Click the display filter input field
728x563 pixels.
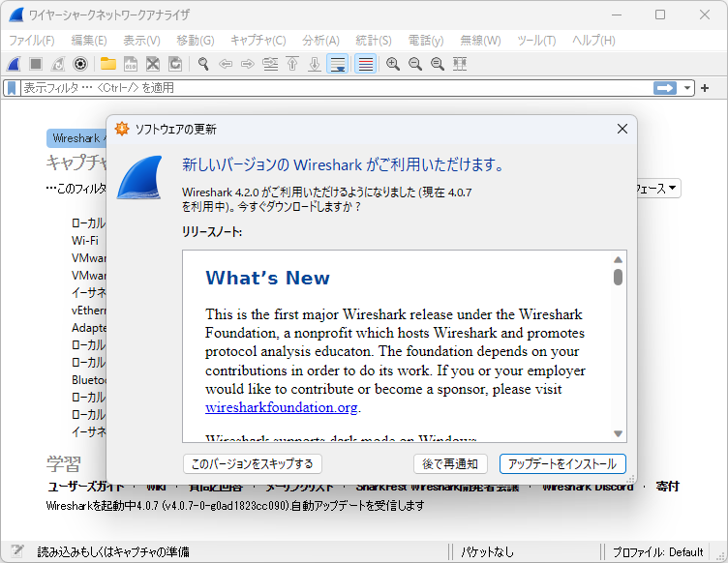click(336, 88)
